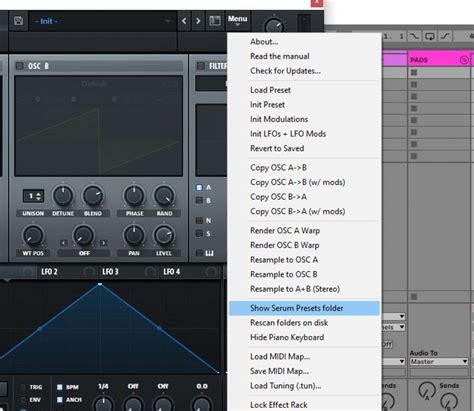Open the Serum Menu button

(x=237, y=20)
